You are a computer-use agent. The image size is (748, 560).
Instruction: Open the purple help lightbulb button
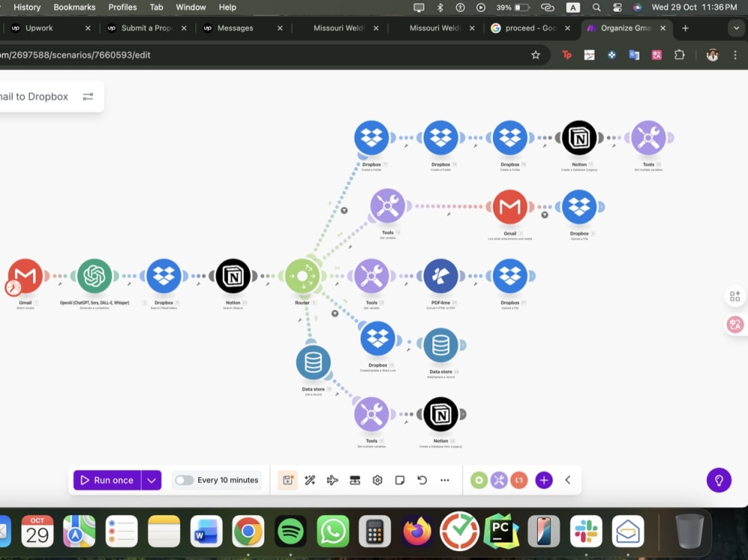(718, 480)
